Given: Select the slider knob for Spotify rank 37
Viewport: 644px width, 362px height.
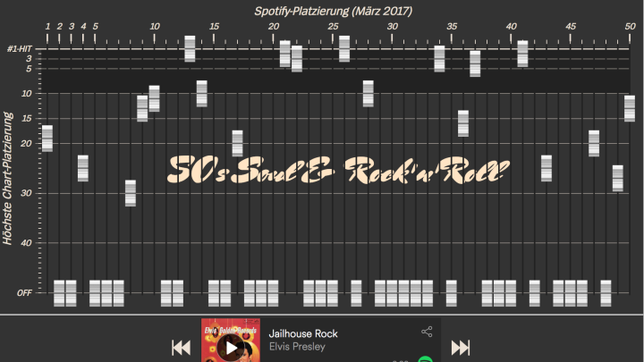Looking at the screenshot, I should click(475, 63).
